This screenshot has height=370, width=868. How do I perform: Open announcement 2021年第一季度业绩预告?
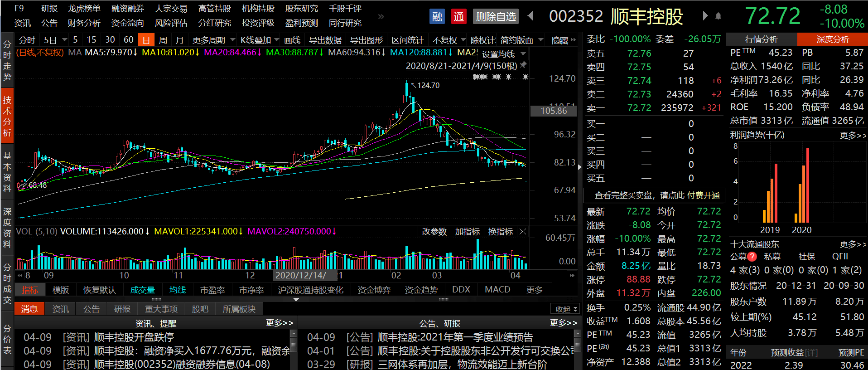[455, 337]
